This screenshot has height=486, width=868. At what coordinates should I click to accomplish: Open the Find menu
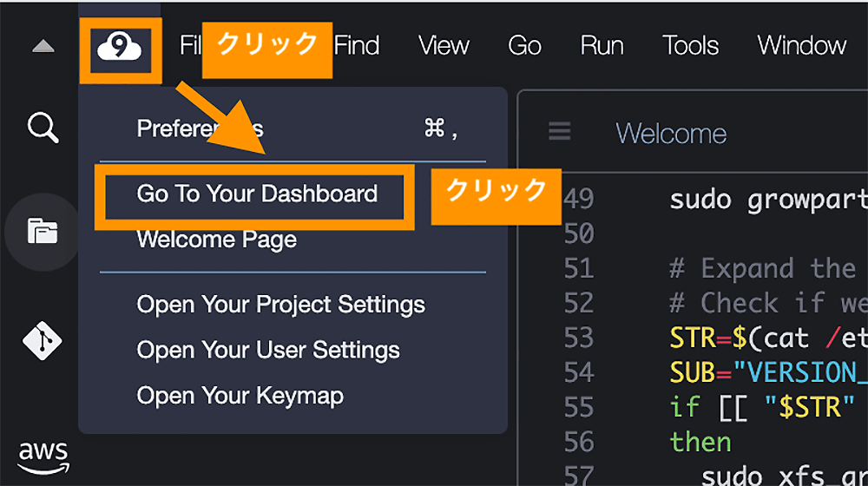pyautogui.click(x=357, y=46)
